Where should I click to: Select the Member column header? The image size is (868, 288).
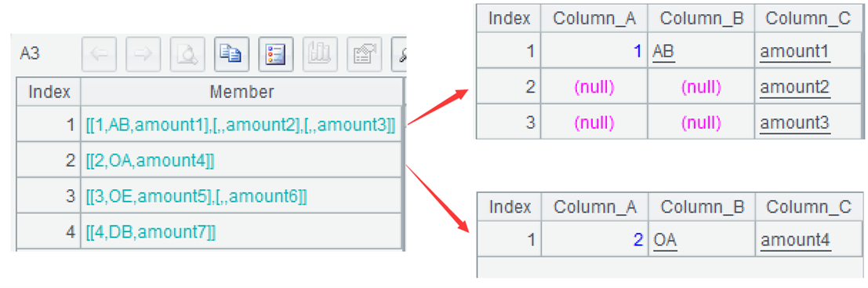click(x=242, y=91)
